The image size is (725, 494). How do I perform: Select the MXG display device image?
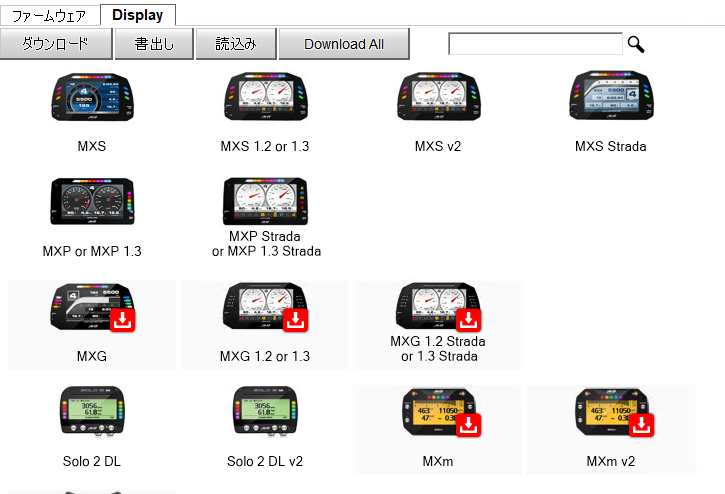pos(92,307)
